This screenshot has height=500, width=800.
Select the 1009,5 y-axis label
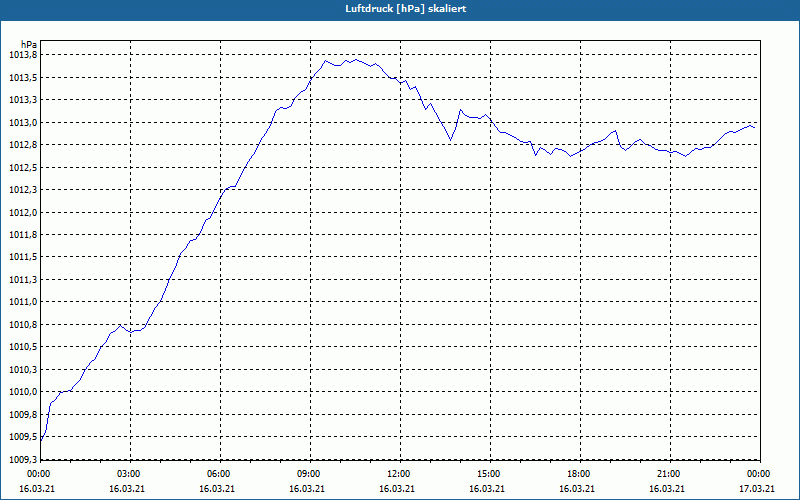(23, 437)
